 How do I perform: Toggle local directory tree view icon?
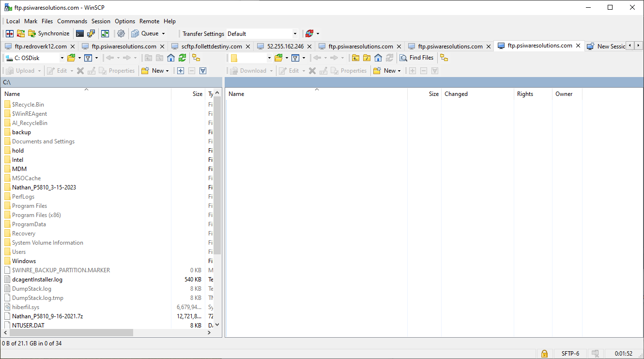pos(196,58)
